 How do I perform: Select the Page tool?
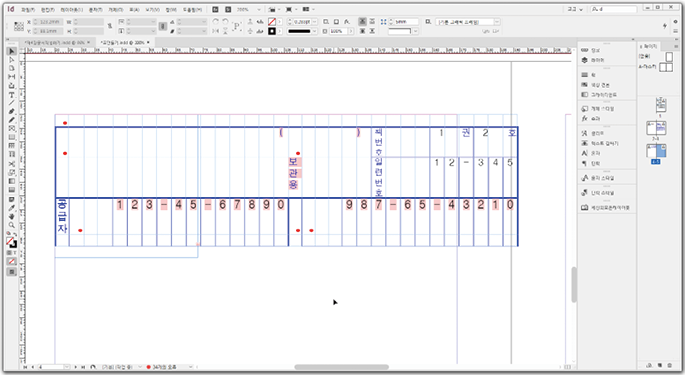pos(12,68)
